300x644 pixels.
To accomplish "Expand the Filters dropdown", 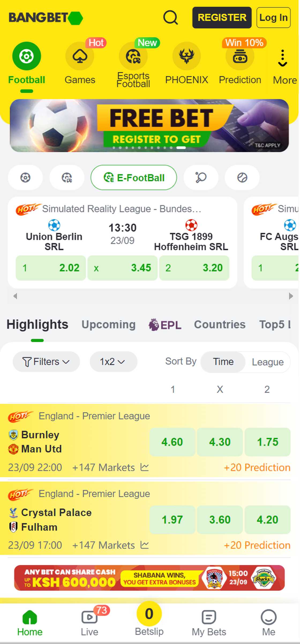I will coord(46,362).
